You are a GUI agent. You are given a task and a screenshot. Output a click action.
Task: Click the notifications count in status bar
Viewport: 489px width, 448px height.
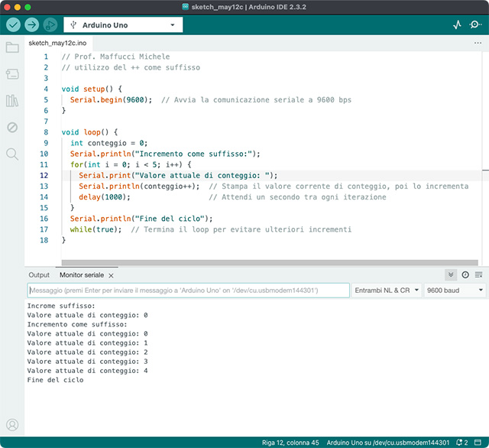point(461,442)
